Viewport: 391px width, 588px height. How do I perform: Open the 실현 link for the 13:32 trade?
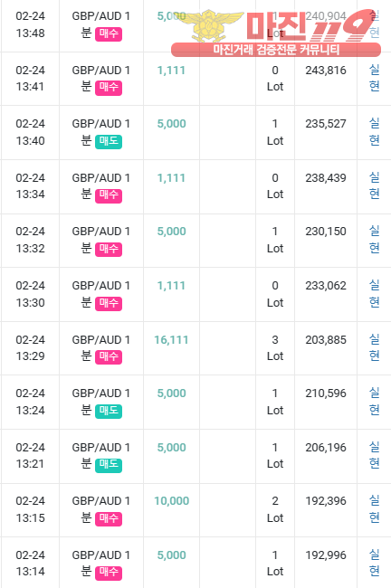[374, 240]
